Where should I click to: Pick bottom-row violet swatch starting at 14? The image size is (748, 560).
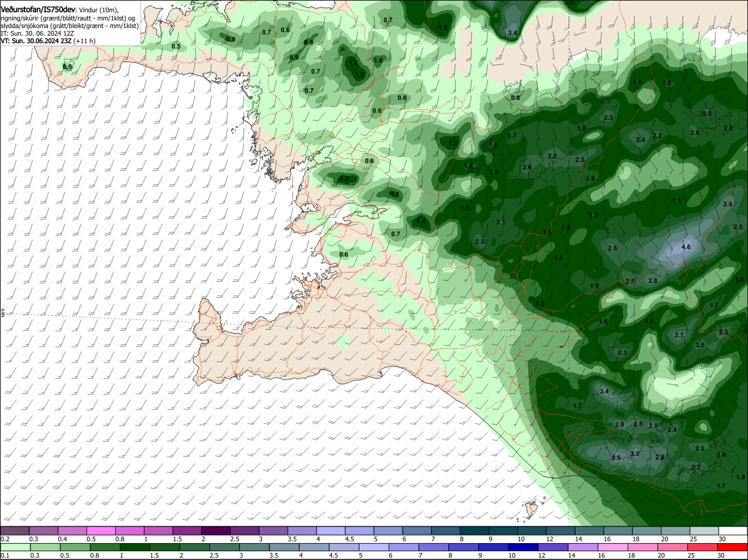pyautogui.click(x=583, y=548)
